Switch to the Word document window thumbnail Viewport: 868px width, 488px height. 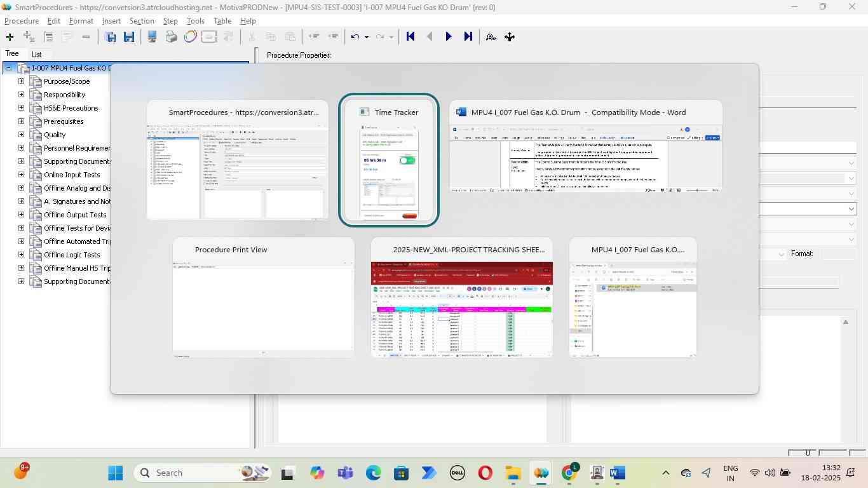pyautogui.click(x=585, y=159)
